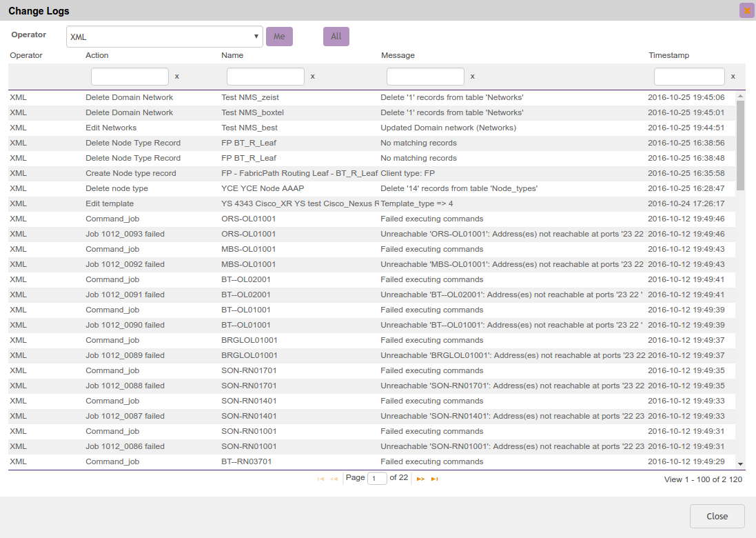Clear the Message filter with its x
Screen dimensions: 756x538
[x=473, y=77]
